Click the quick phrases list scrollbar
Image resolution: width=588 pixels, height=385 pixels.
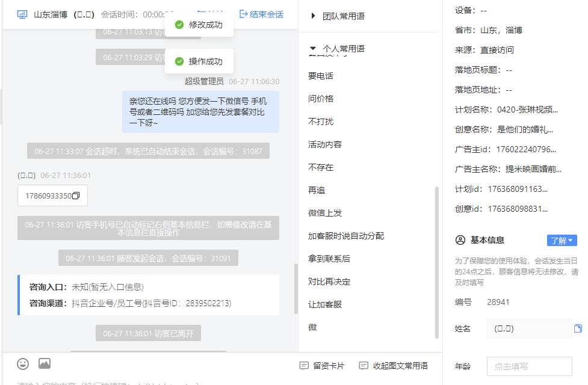point(436,262)
